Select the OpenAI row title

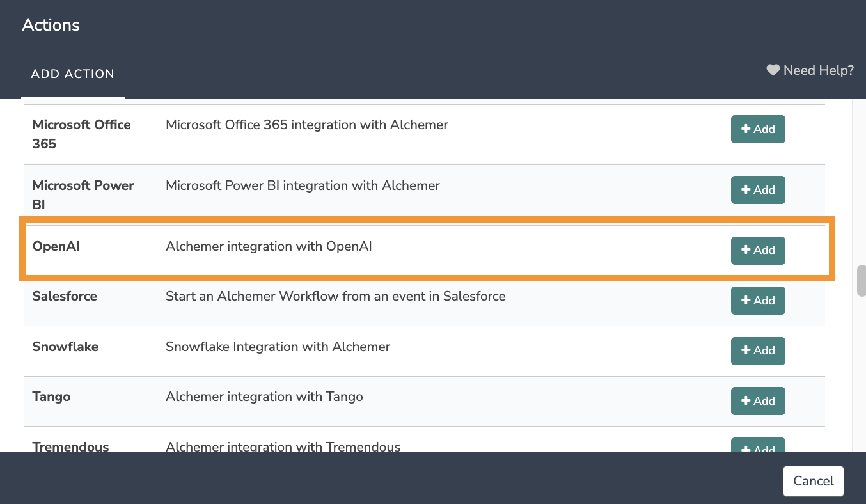56,246
